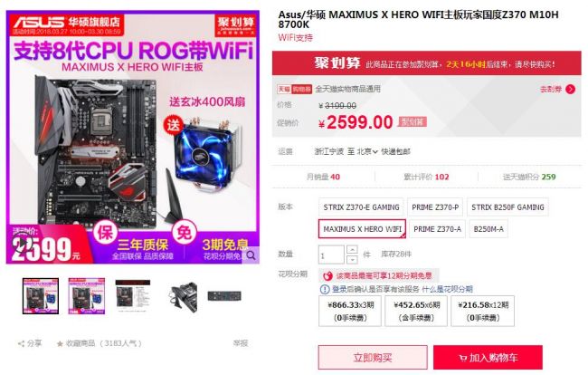Image resolution: width=588 pixels, height=375 pixels.
Task: Click the quantity input field
Action: point(331,255)
